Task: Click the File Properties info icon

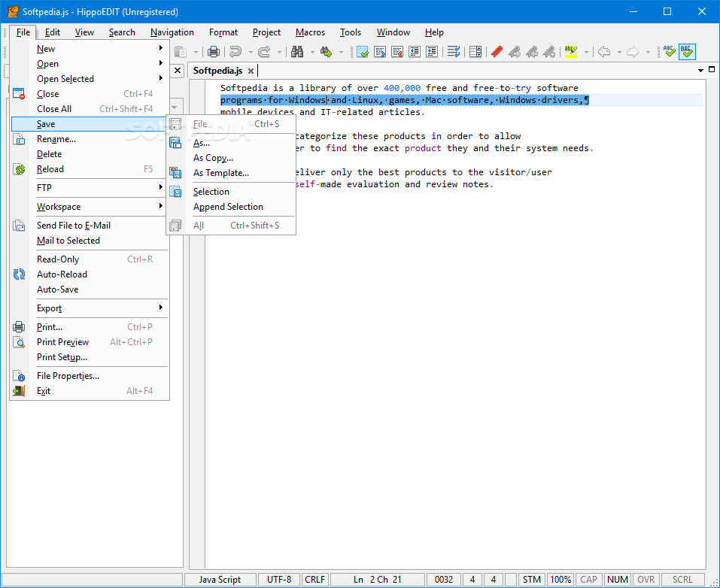Action: (x=20, y=376)
